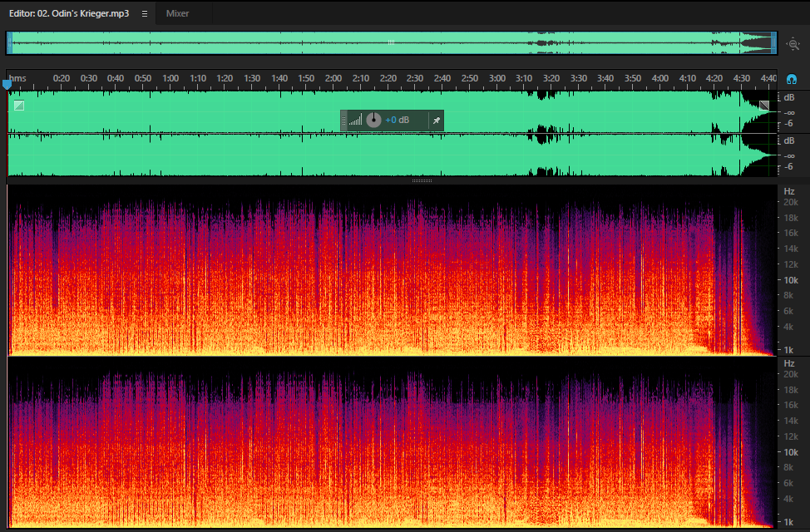Pin the volume HUD with the pushpin
The height and width of the screenshot is (532, 810).
pyautogui.click(x=436, y=121)
